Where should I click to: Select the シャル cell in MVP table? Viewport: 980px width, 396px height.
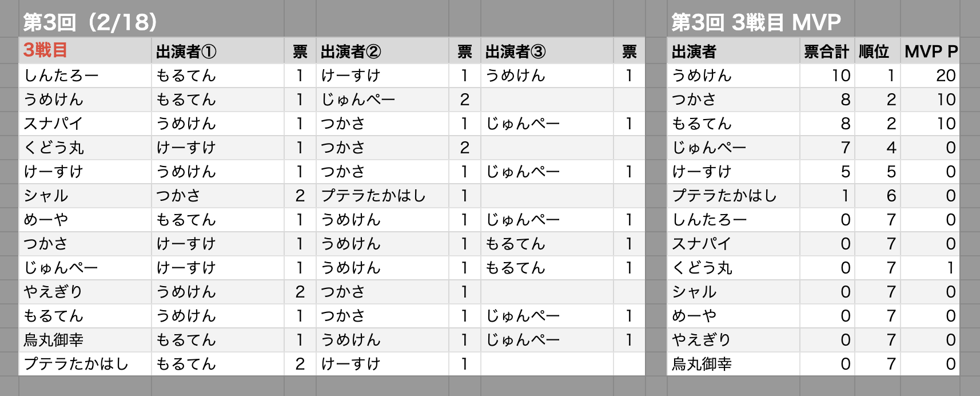(733, 291)
